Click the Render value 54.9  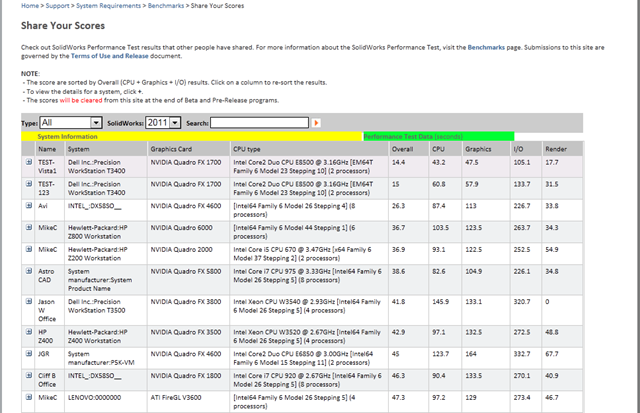(x=552, y=249)
